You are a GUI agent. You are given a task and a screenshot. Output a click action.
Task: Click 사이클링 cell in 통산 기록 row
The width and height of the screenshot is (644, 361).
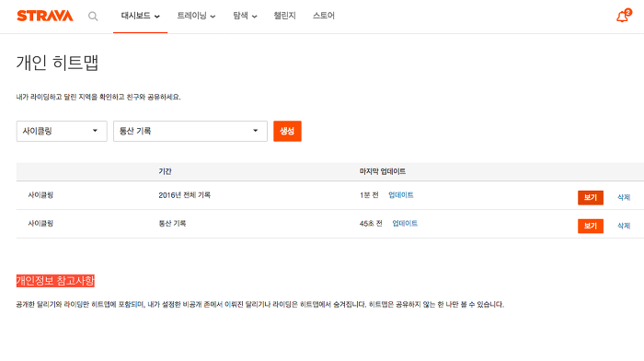pos(40,223)
